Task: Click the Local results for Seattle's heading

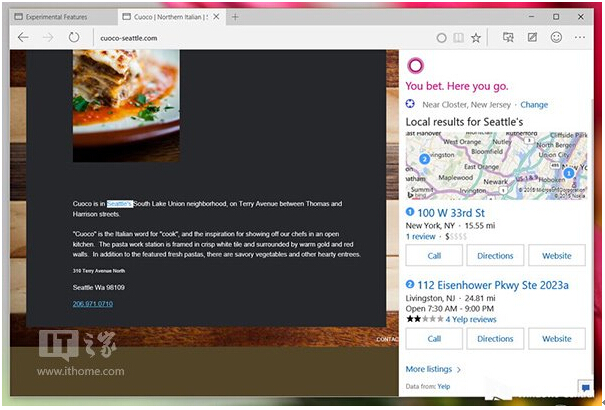Action: [464, 122]
